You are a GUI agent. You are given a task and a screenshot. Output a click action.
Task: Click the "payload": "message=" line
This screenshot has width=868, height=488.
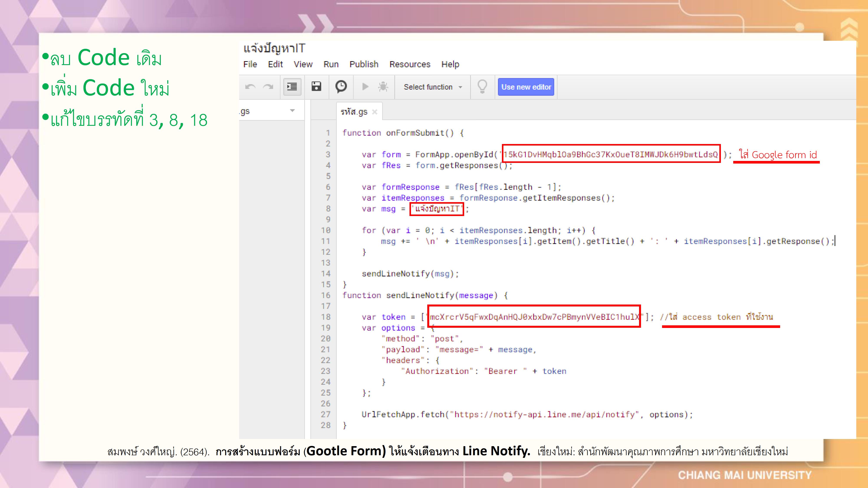[x=459, y=350]
